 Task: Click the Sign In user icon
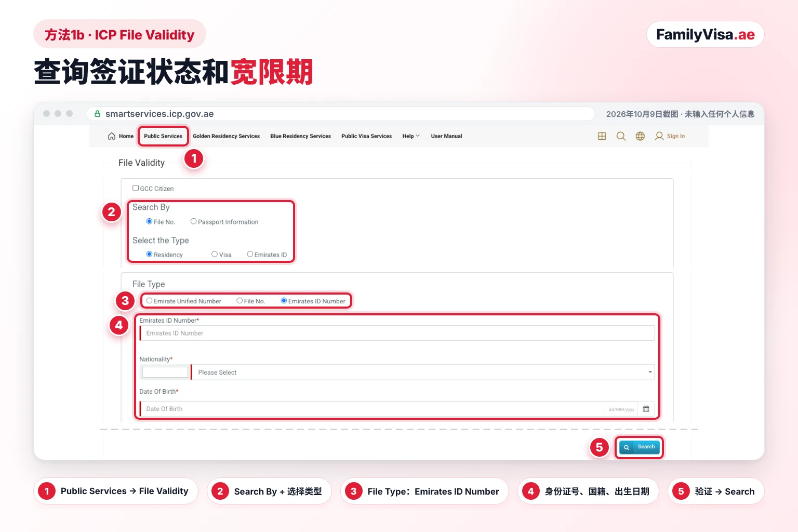pyautogui.click(x=659, y=136)
